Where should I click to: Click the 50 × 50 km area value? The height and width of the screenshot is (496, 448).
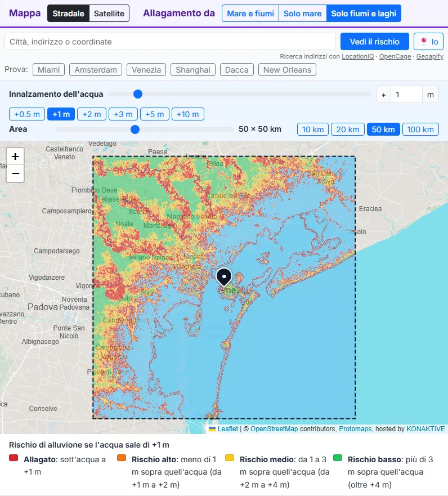tap(260, 129)
